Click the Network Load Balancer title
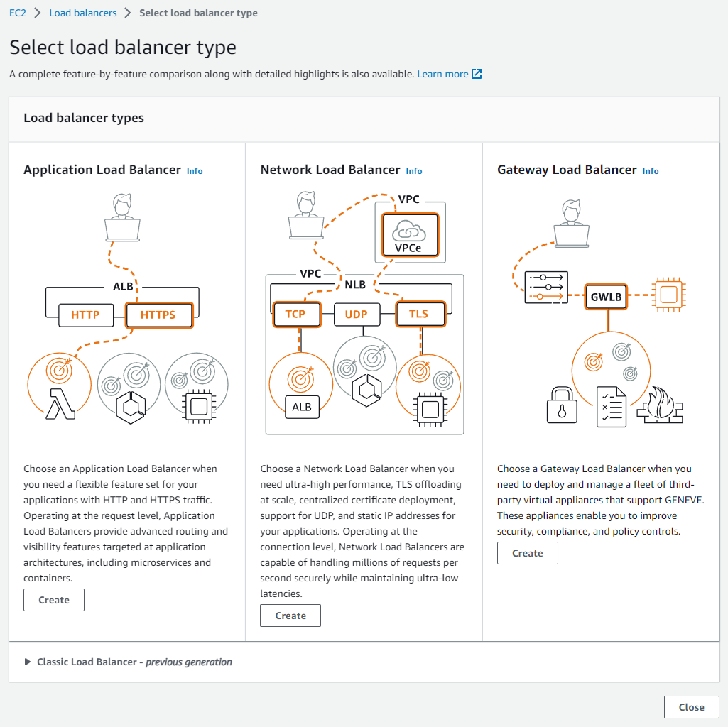 pyautogui.click(x=330, y=170)
